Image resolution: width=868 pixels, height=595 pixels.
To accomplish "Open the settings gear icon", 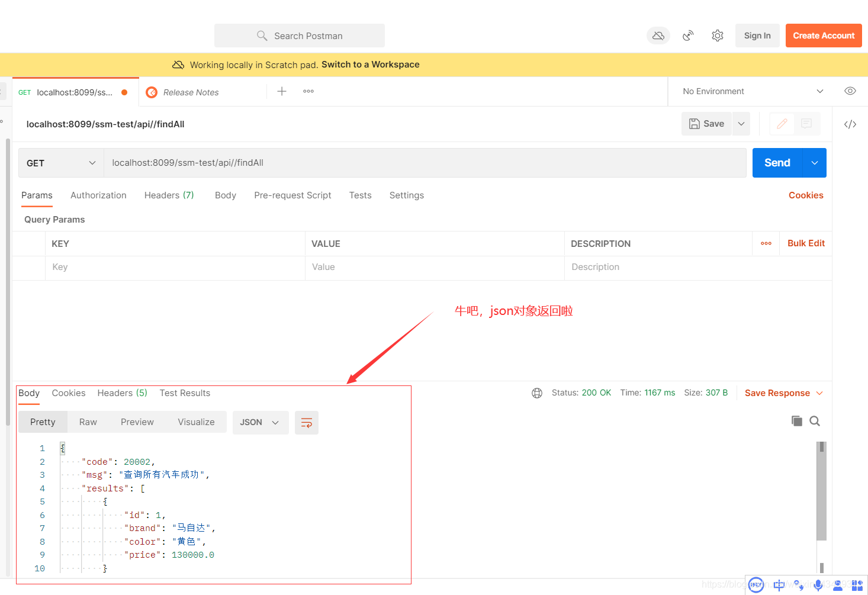I will pyautogui.click(x=718, y=36).
